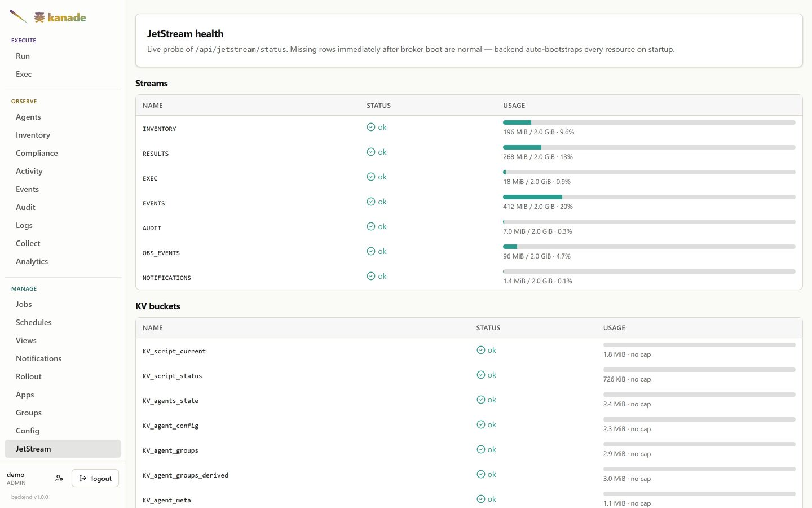The height and width of the screenshot is (508, 812).
Task: Go to Agents in the sidebar
Action: (x=63, y=117)
